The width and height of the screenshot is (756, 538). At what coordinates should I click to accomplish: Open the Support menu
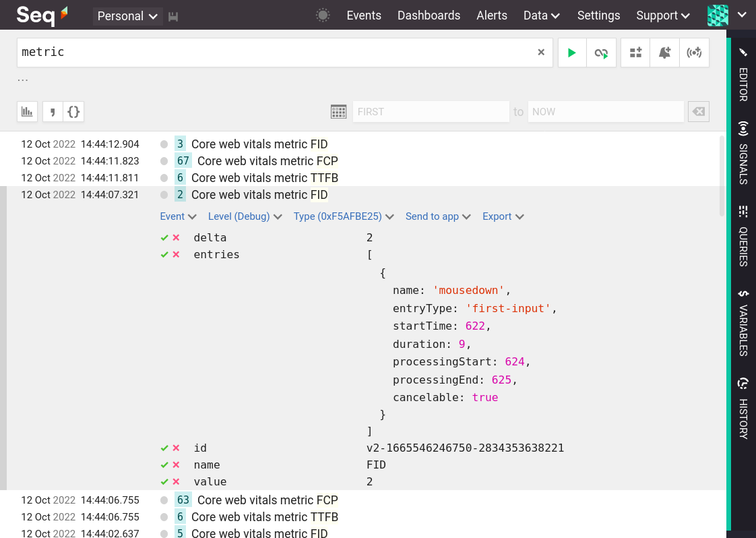tap(663, 16)
